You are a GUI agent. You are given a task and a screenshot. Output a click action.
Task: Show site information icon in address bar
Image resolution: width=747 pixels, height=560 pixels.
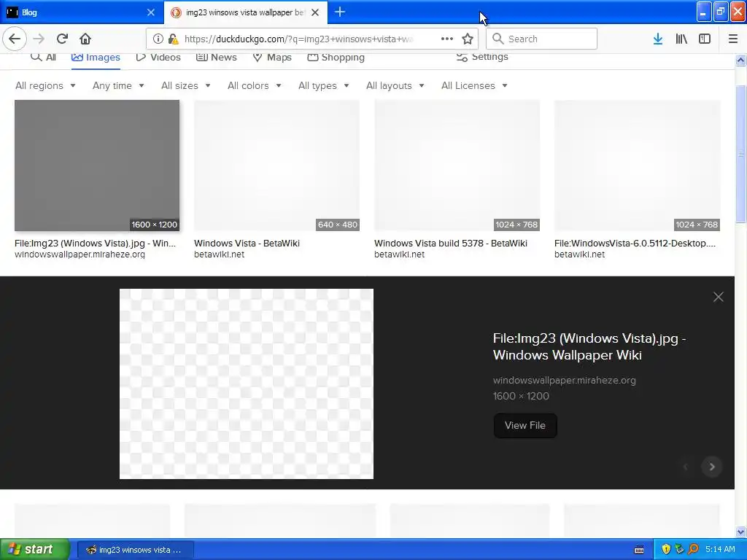[x=158, y=39]
